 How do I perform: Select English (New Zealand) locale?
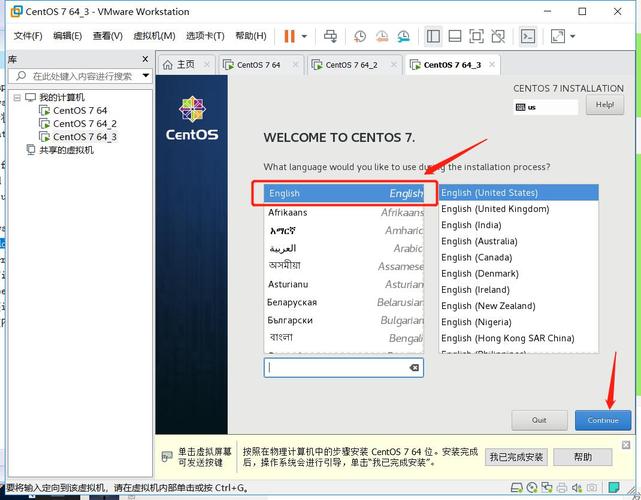coord(518,306)
